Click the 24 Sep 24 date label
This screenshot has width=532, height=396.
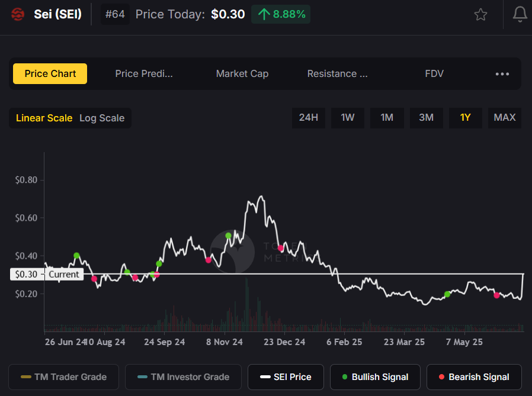[165, 342]
